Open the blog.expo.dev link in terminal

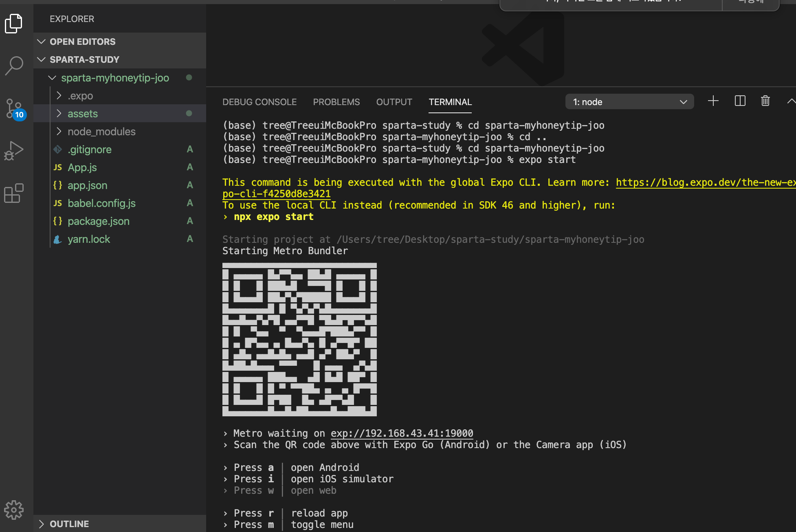click(706, 182)
